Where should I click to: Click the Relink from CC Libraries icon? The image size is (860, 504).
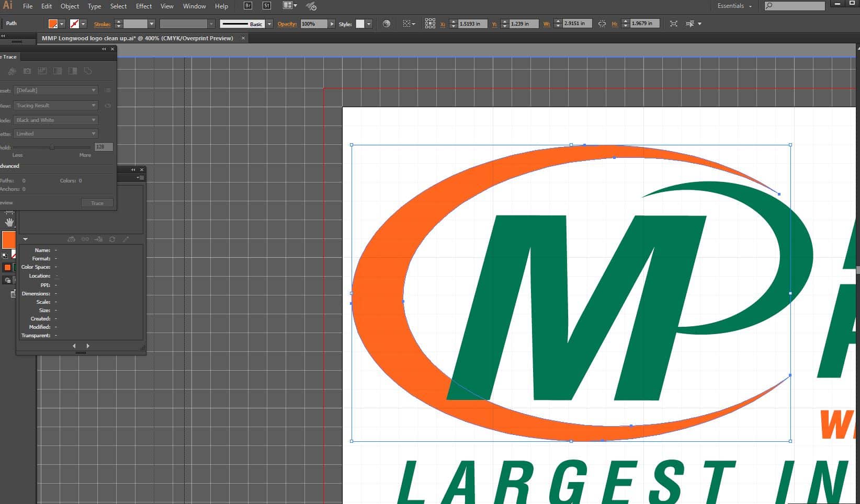click(x=72, y=239)
